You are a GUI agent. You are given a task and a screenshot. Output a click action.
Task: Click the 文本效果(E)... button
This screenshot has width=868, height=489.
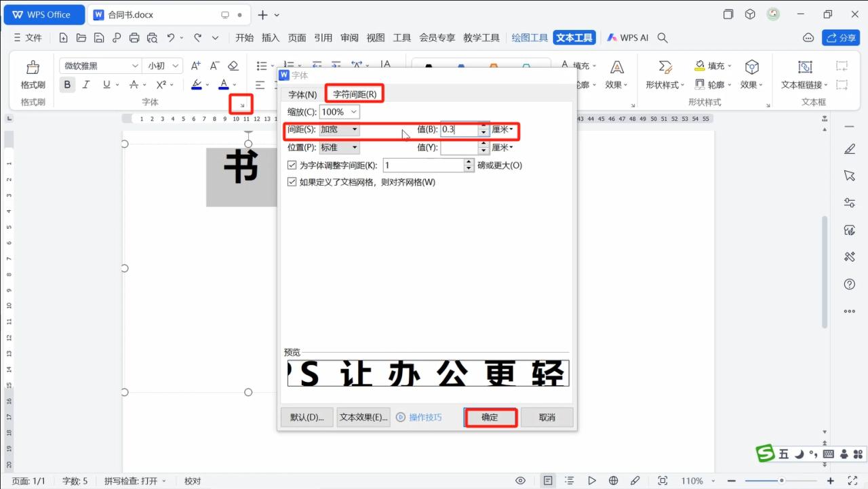click(363, 417)
